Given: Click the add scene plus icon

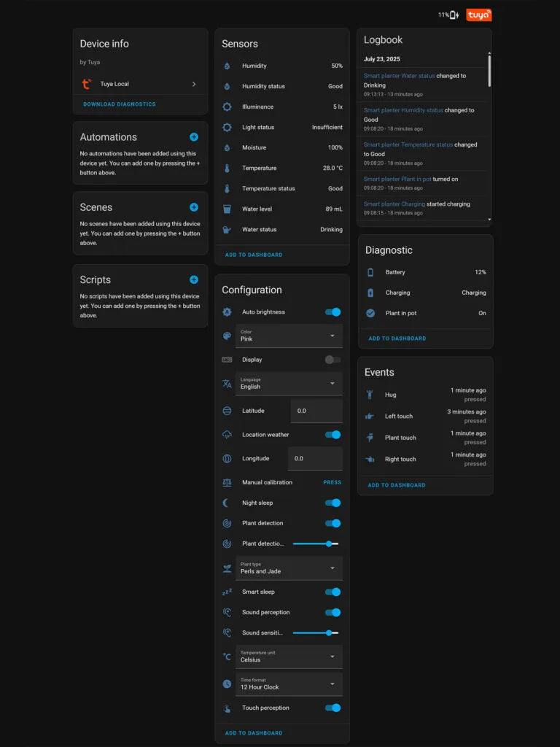Looking at the screenshot, I should [x=194, y=207].
